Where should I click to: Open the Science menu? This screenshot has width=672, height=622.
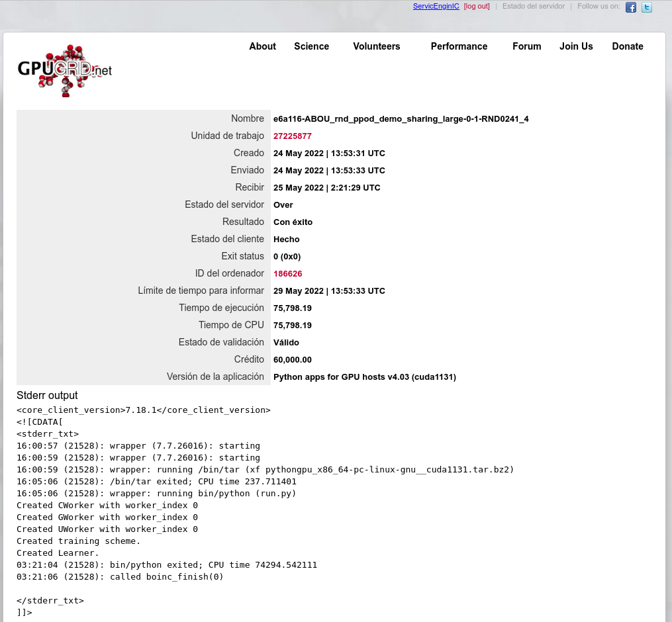point(312,46)
